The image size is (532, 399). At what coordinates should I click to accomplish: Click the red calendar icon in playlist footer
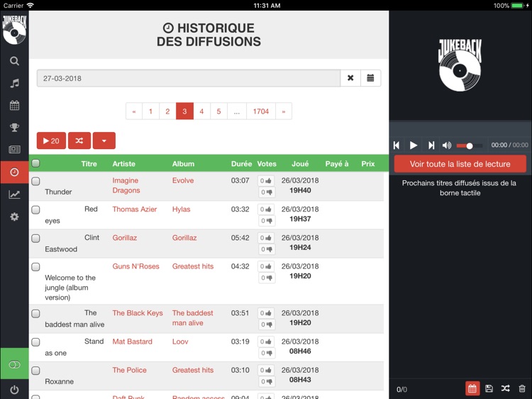tap(472, 389)
